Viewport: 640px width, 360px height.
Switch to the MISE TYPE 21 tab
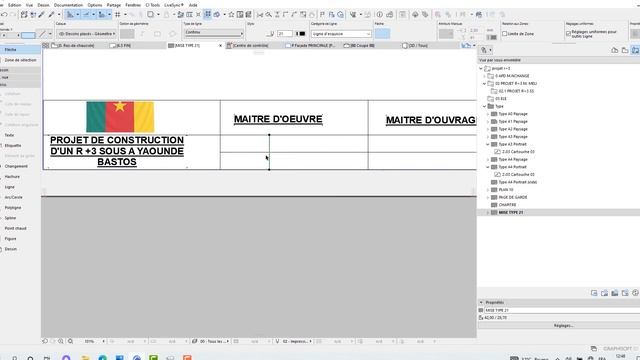coord(187,46)
